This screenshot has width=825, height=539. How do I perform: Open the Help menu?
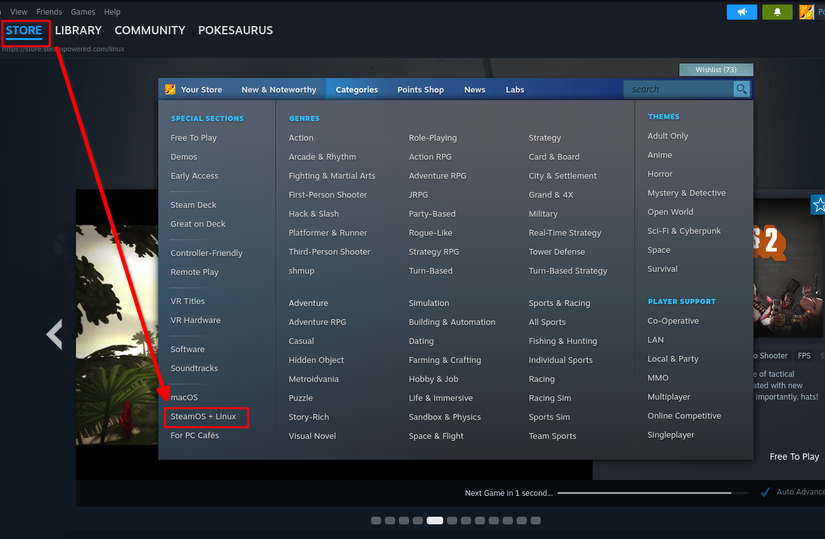pos(112,12)
